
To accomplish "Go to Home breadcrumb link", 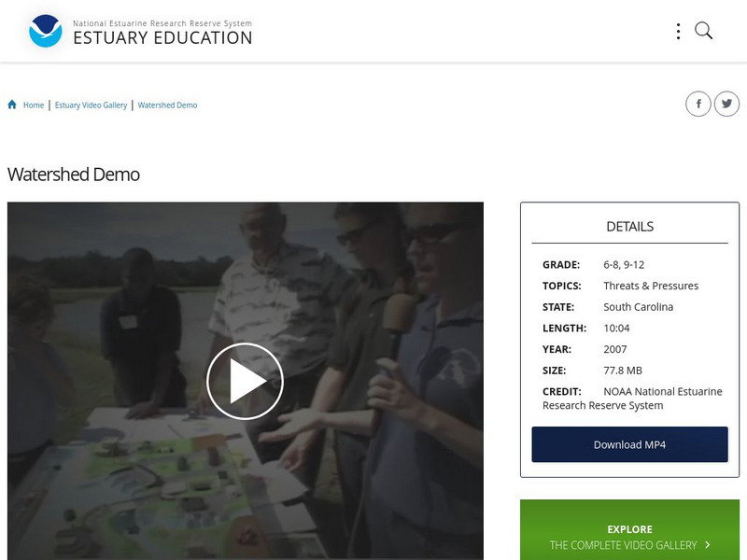I will [34, 105].
